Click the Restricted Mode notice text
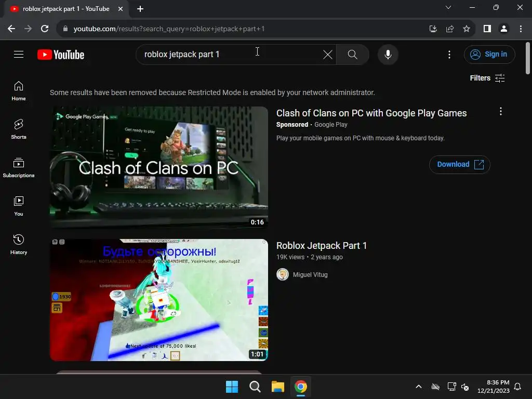The image size is (532, 399). (212, 92)
